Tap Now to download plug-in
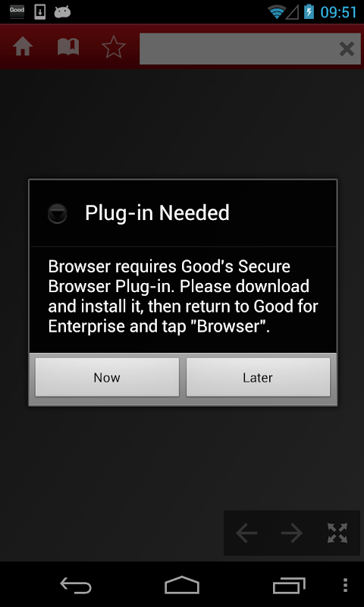Viewport: 364px width, 607px height. tap(107, 377)
